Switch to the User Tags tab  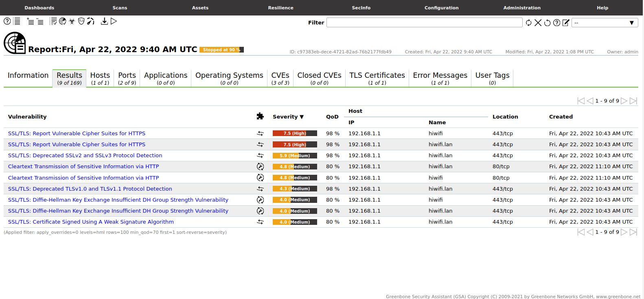(x=492, y=78)
